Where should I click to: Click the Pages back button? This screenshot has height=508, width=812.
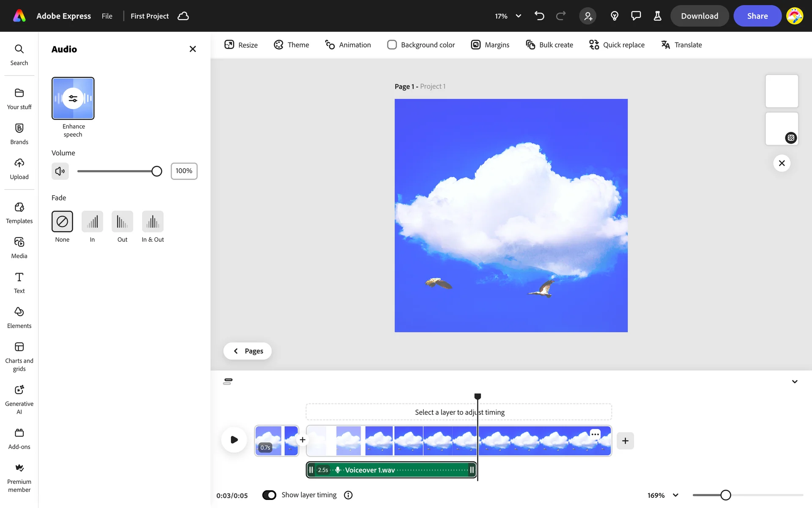[x=247, y=351]
